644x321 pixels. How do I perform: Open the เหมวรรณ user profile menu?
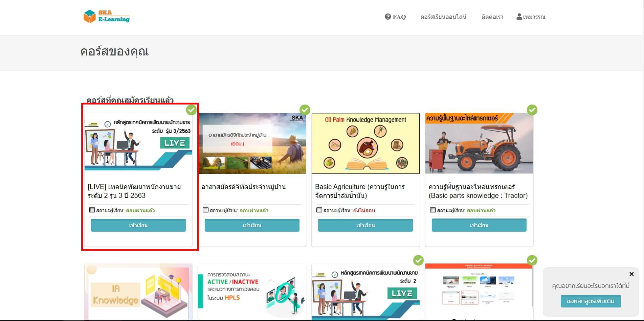click(531, 17)
